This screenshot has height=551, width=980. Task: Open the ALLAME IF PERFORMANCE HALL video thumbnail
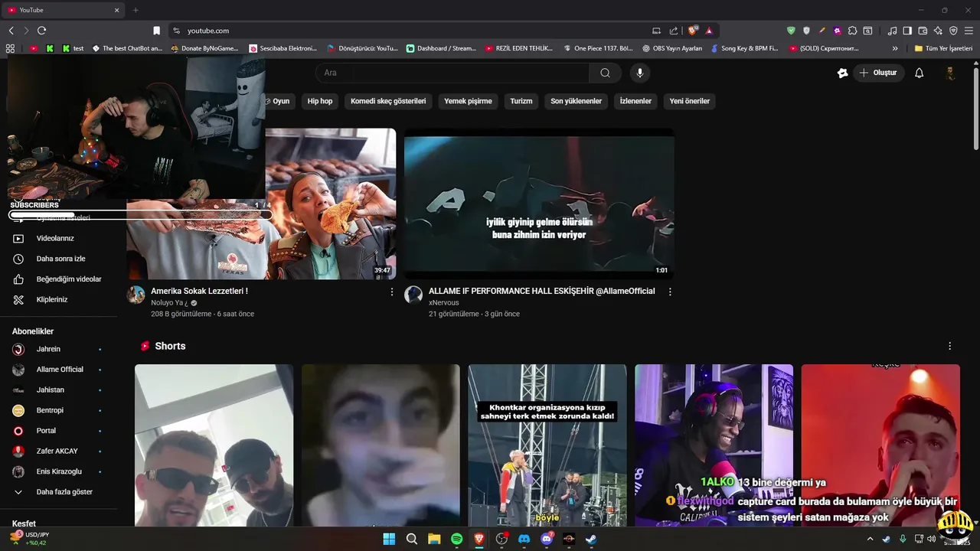click(x=539, y=204)
